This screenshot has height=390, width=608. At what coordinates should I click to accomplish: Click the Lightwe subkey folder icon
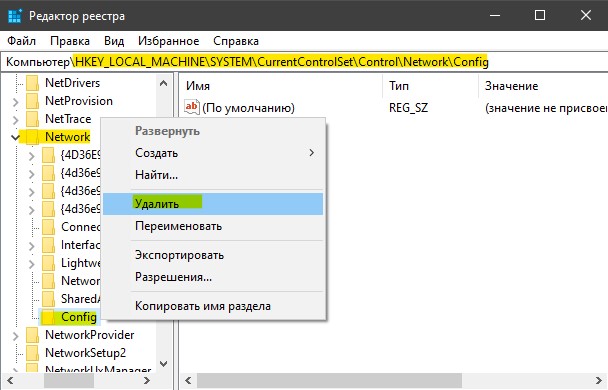pos(48,263)
